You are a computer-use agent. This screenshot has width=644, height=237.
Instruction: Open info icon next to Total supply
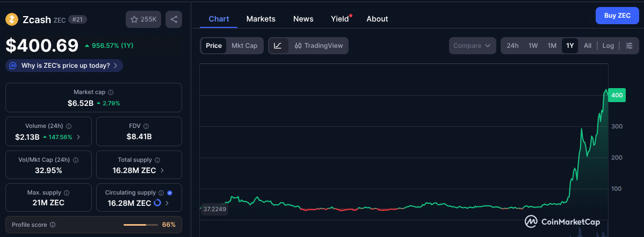[x=158, y=160]
